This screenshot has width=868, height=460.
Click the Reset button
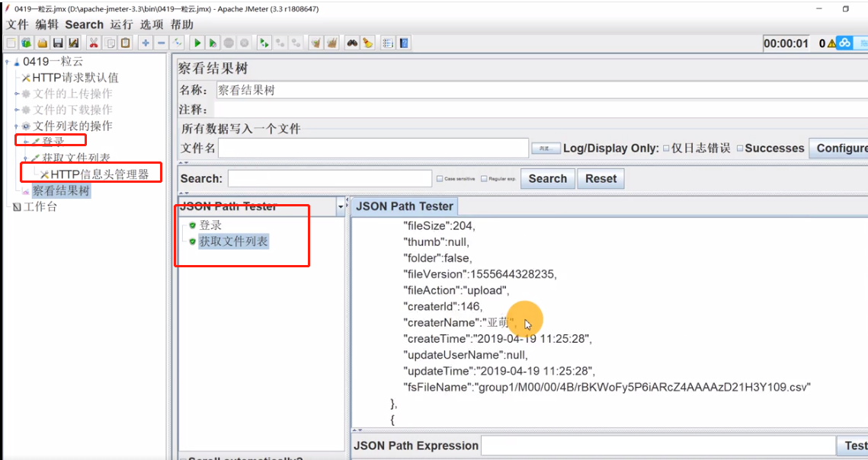(601, 179)
